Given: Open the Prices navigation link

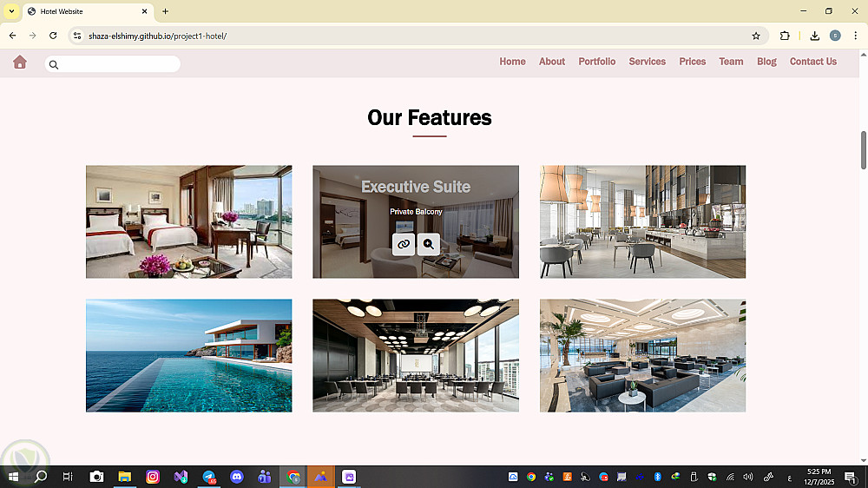Looking at the screenshot, I should coord(693,62).
